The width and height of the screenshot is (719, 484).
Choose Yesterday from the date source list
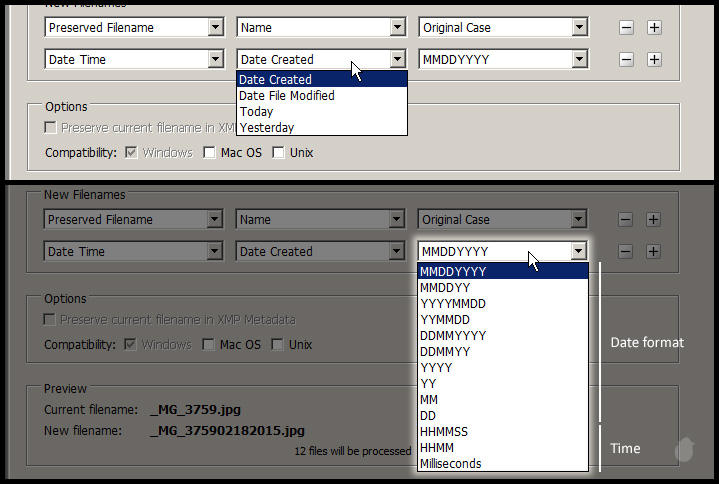pos(267,128)
